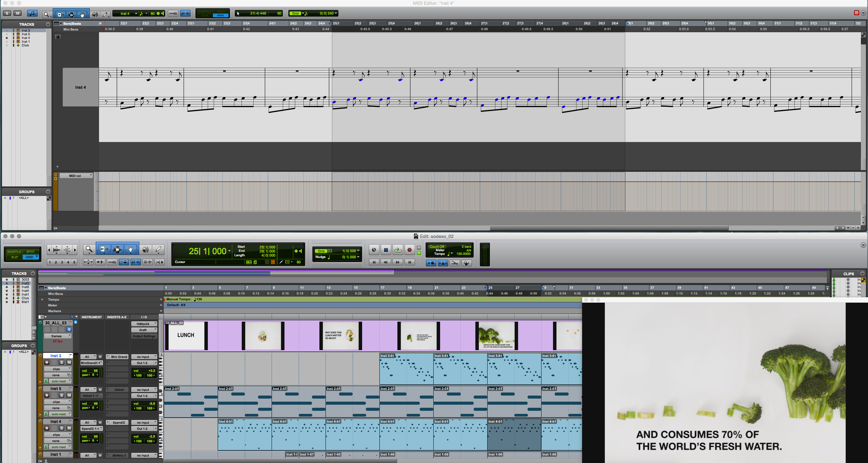Click the Record transport button
This screenshot has width=868, height=463.
tap(409, 250)
